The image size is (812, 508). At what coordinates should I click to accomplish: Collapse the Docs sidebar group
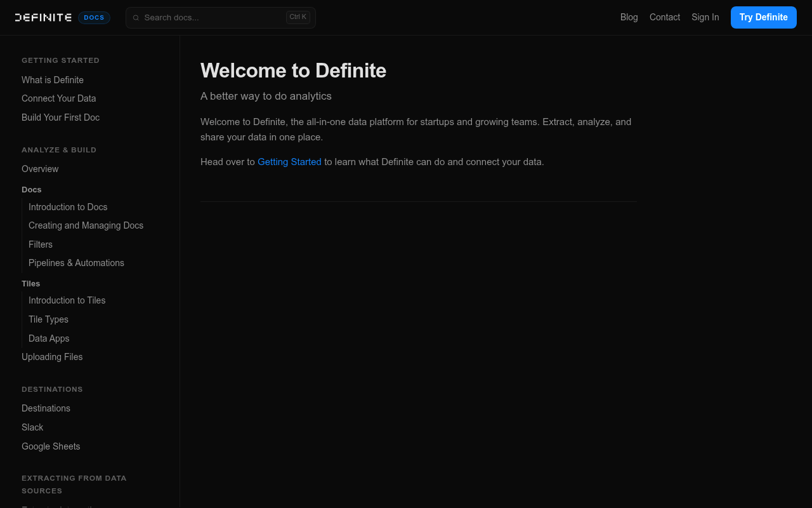tap(32, 190)
